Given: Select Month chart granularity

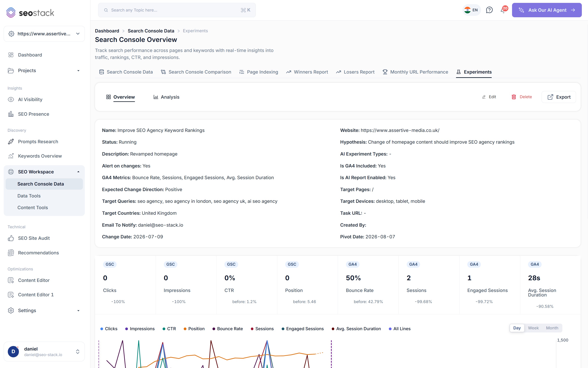Looking at the screenshot, I should pos(552,328).
